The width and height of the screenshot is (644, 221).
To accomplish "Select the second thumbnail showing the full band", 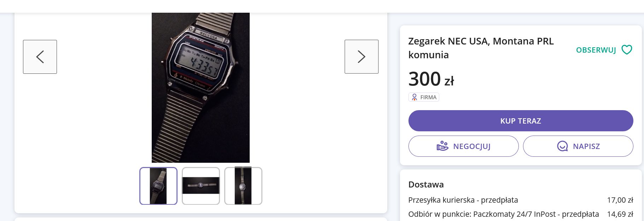I will tap(201, 186).
